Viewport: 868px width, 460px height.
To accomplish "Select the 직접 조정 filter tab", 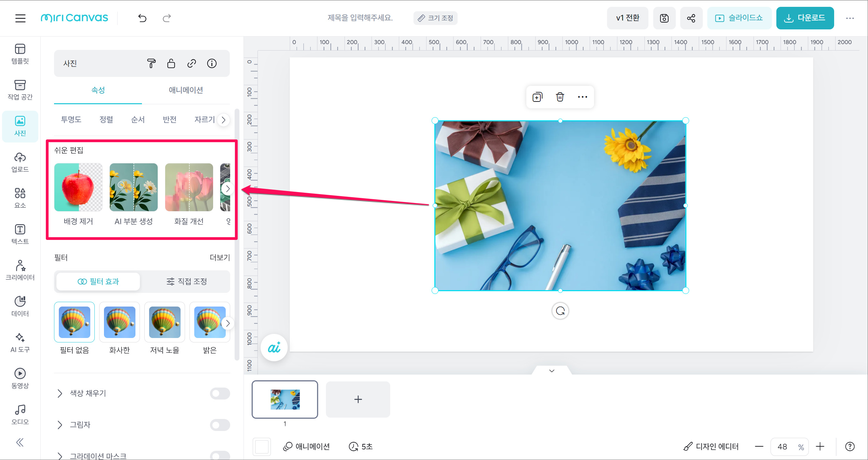I will pyautogui.click(x=187, y=282).
